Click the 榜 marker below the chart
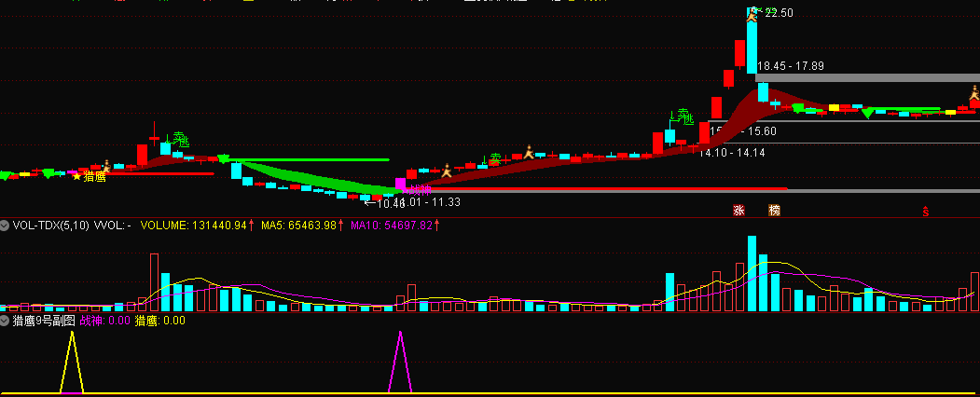Viewport: 980px width, 397px height. pyautogui.click(x=774, y=211)
